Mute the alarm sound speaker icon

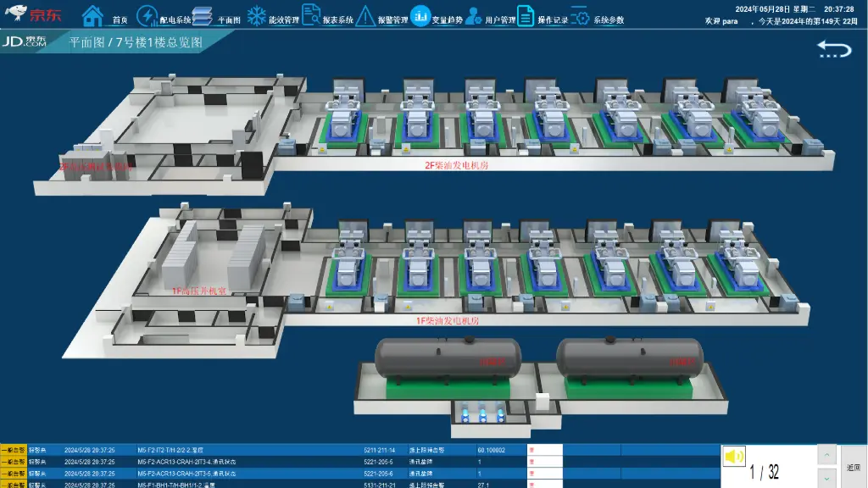733,457
